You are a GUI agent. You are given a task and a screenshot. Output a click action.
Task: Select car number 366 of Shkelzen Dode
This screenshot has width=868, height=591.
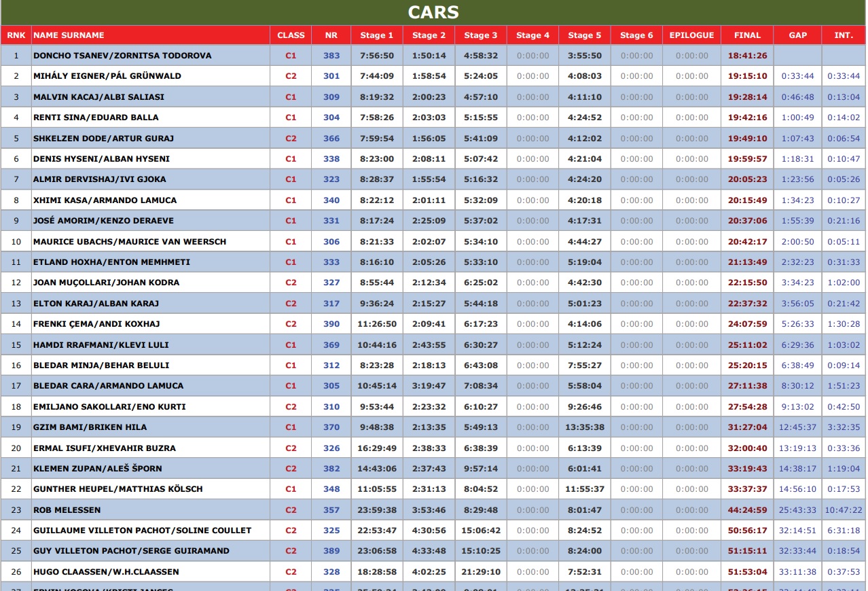tap(331, 139)
